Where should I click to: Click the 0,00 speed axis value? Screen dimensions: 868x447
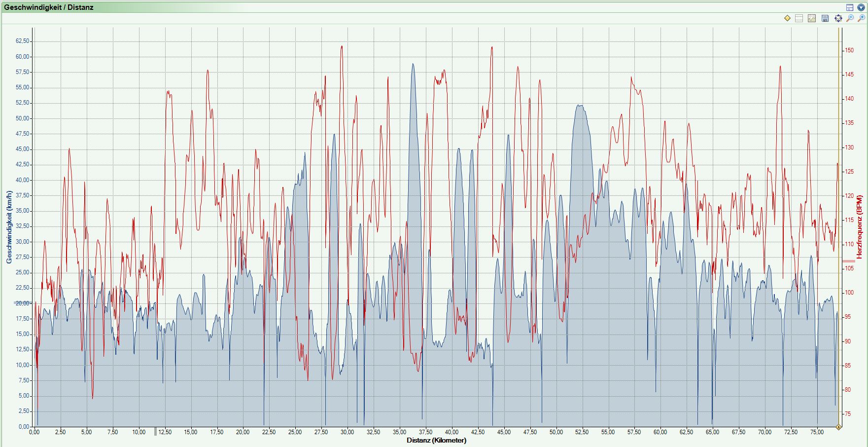point(24,427)
